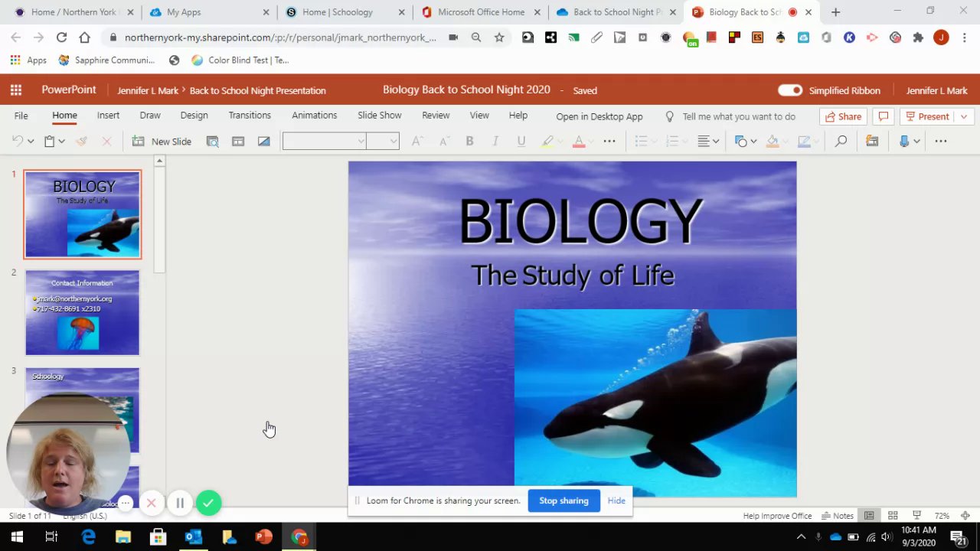Image resolution: width=980 pixels, height=551 pixels.
Task: Click the Undo arrow icon
Action: [18, 141]
